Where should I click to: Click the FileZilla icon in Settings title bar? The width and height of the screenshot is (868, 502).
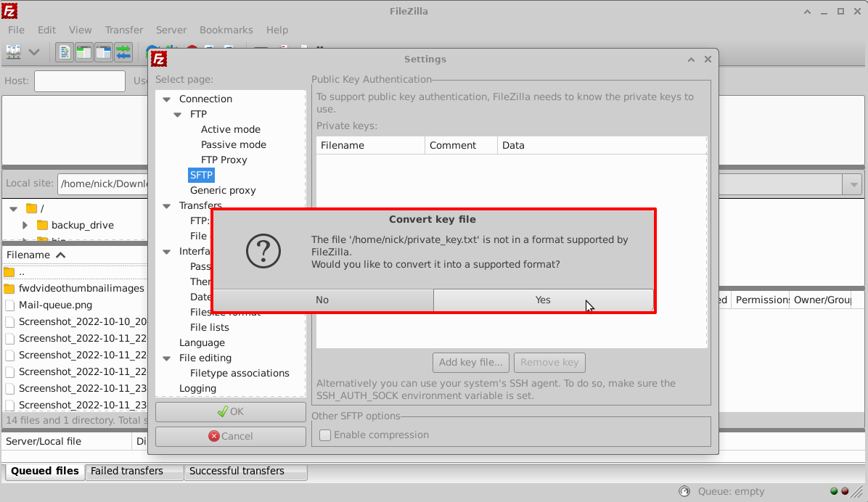160,59
